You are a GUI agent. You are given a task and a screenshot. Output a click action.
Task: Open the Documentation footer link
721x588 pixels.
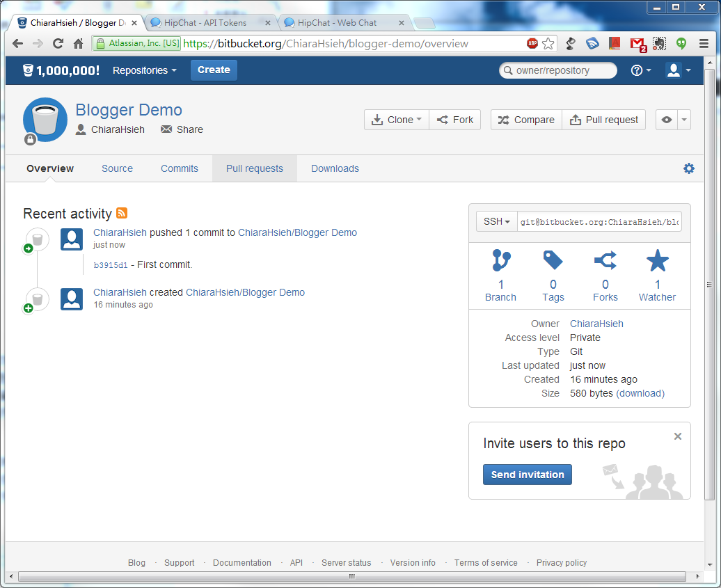point(242,563)
